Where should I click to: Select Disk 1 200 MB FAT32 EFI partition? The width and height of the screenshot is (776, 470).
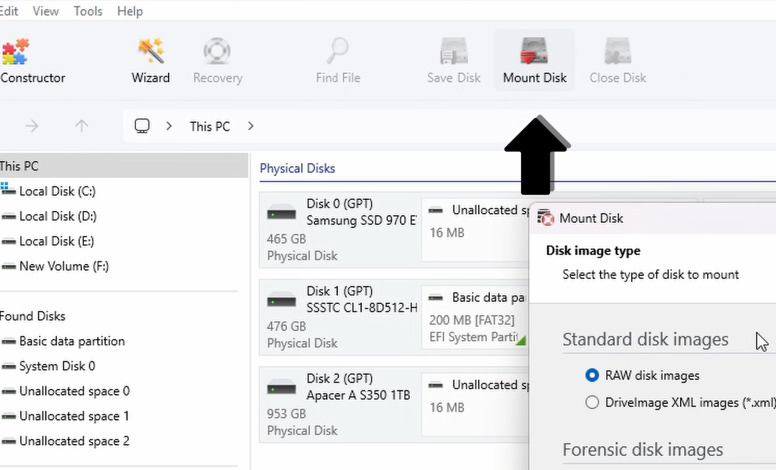click(476, 317)
